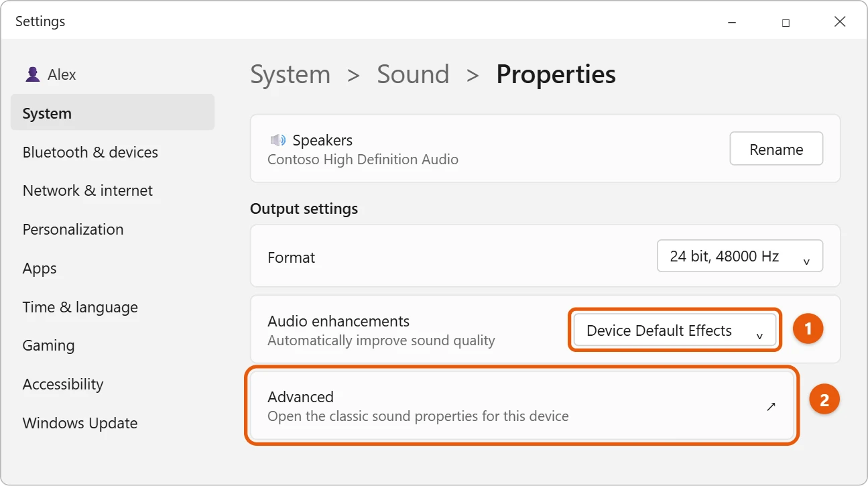This screenshot has height=486, width=868.
Task: Click the Speakers device icon
Action: click(277, 140)
